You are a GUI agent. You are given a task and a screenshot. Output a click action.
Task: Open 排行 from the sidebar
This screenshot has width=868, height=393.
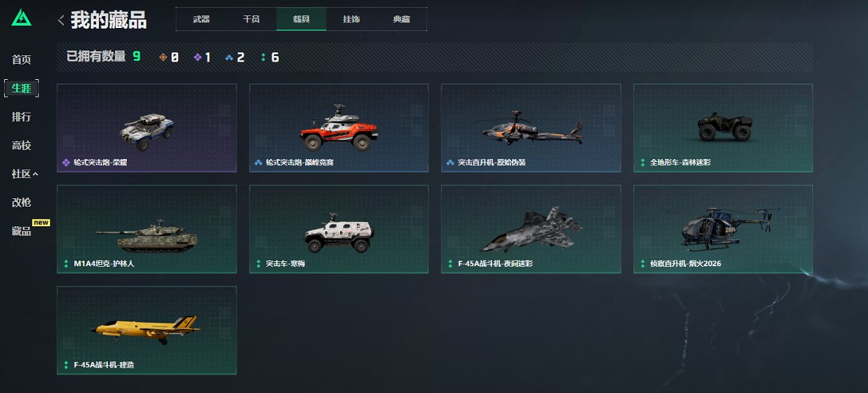[x=21, y=117]
